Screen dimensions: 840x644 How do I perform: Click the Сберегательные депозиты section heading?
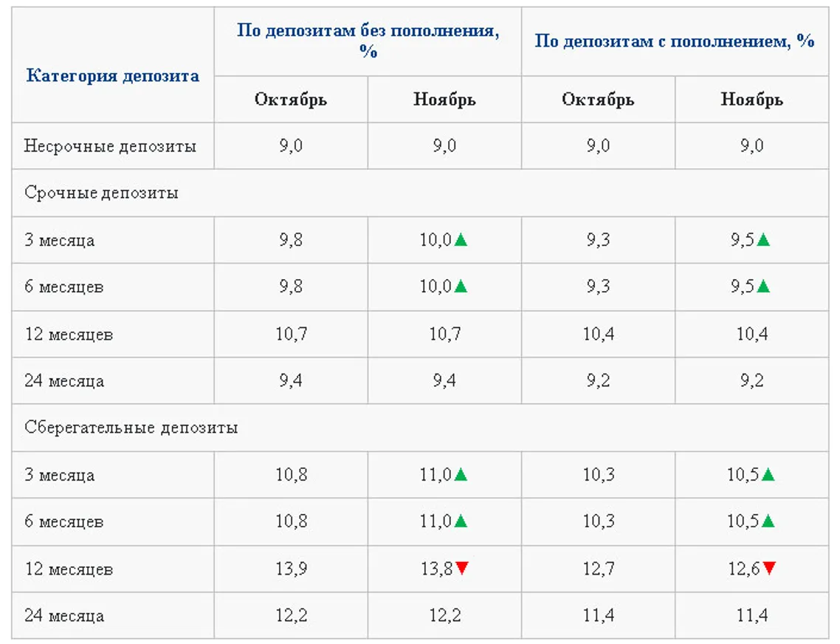coord(131,428)
